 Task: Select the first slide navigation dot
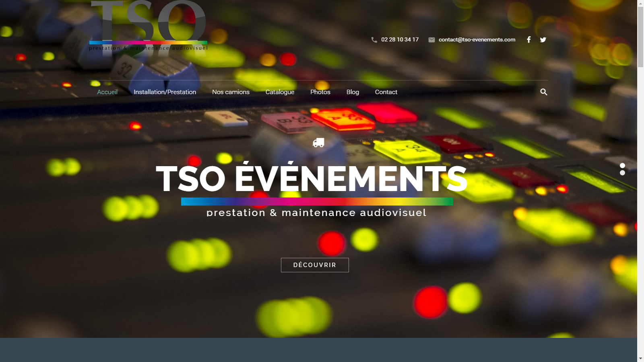coord(622,166)
